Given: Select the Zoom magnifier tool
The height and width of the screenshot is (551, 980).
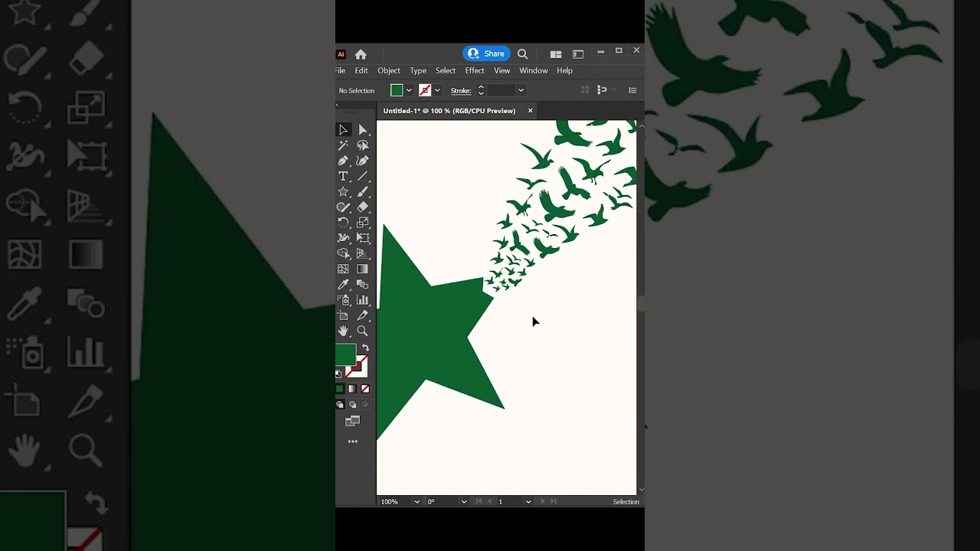Looking at the screenshot, I should coord(363,331).
